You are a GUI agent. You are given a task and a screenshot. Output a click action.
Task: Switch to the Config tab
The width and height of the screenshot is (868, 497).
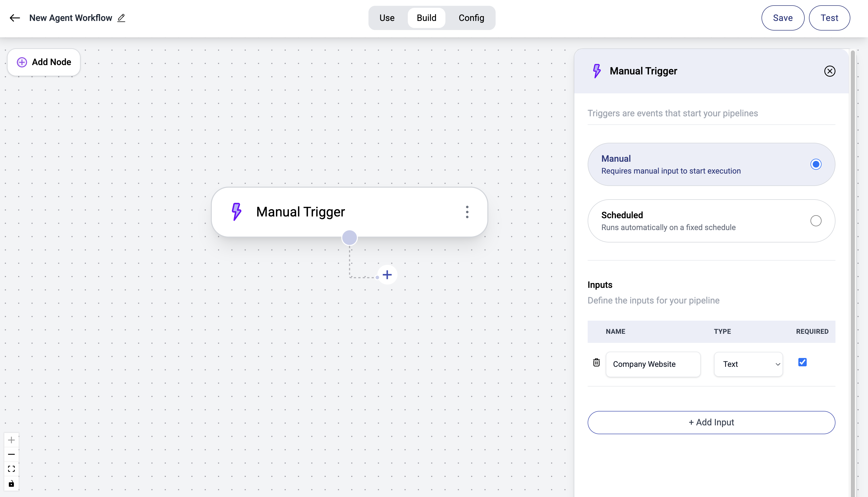[471, 18]
